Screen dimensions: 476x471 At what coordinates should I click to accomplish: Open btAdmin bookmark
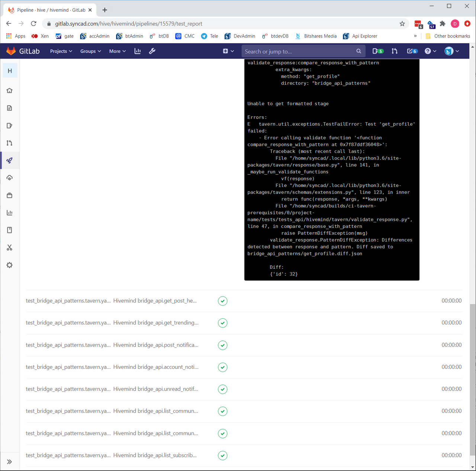[129, 36]
